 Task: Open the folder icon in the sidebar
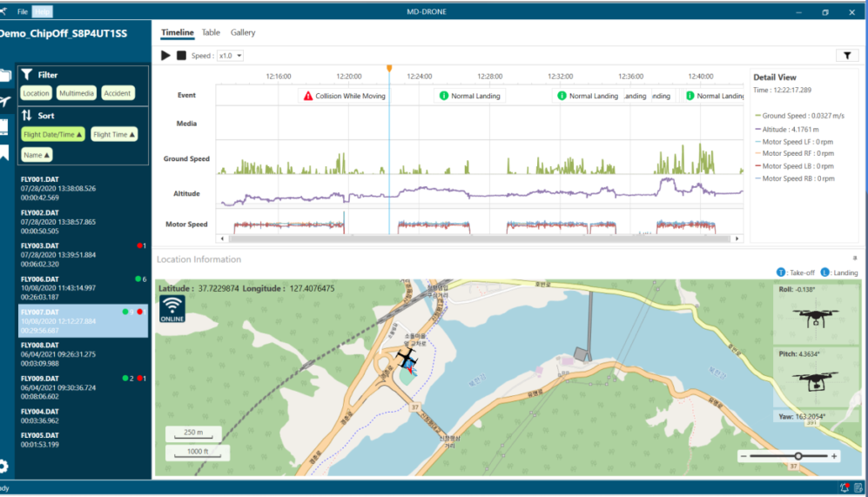5,75
